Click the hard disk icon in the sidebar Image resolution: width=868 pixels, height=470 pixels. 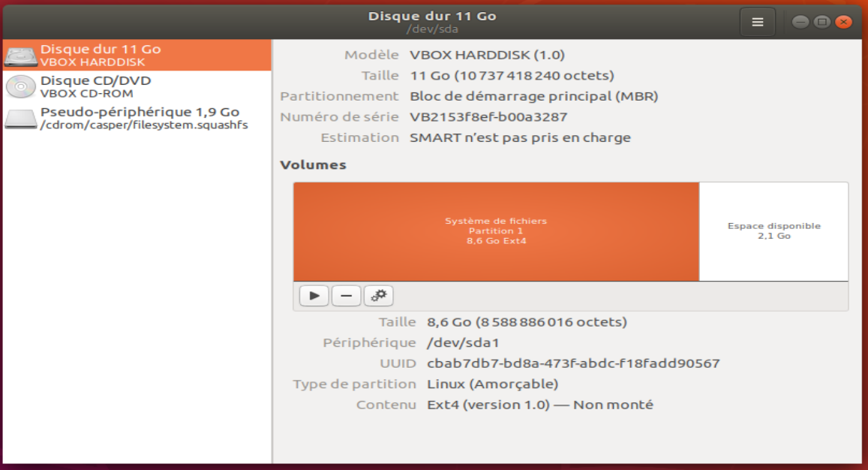[x=21, y=56]
